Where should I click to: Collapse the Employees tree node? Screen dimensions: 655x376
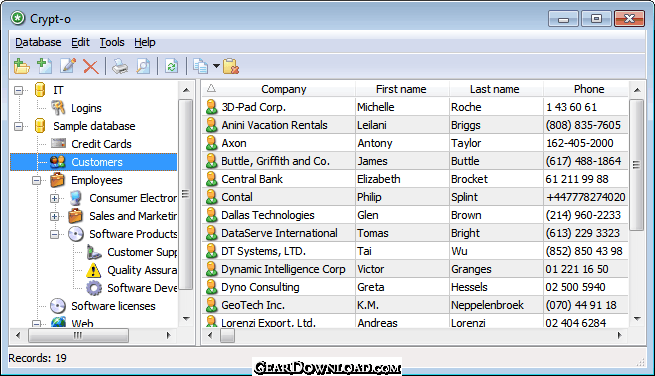click(36, 180)
